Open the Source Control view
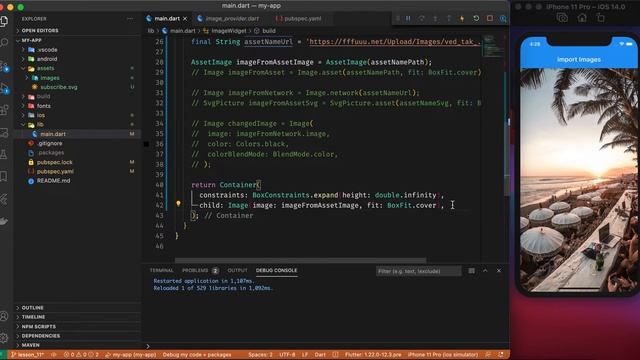640x360 pixels. [4, 65]
